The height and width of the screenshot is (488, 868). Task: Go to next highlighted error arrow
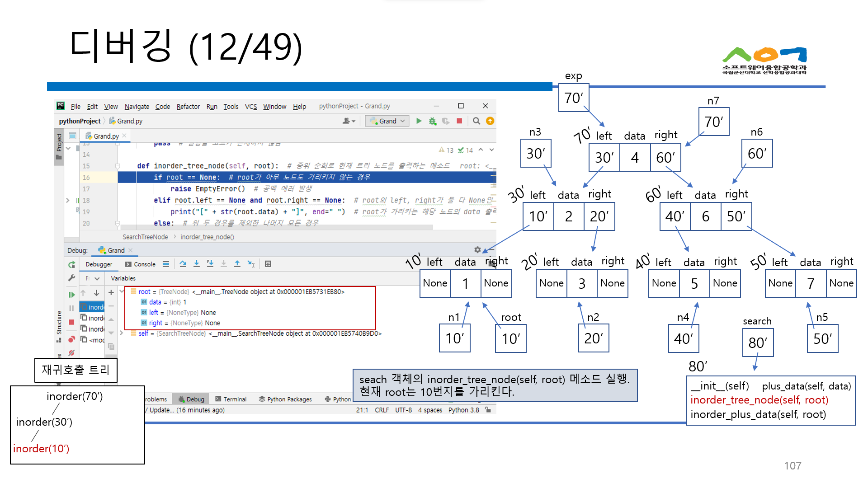click(491, 150)
